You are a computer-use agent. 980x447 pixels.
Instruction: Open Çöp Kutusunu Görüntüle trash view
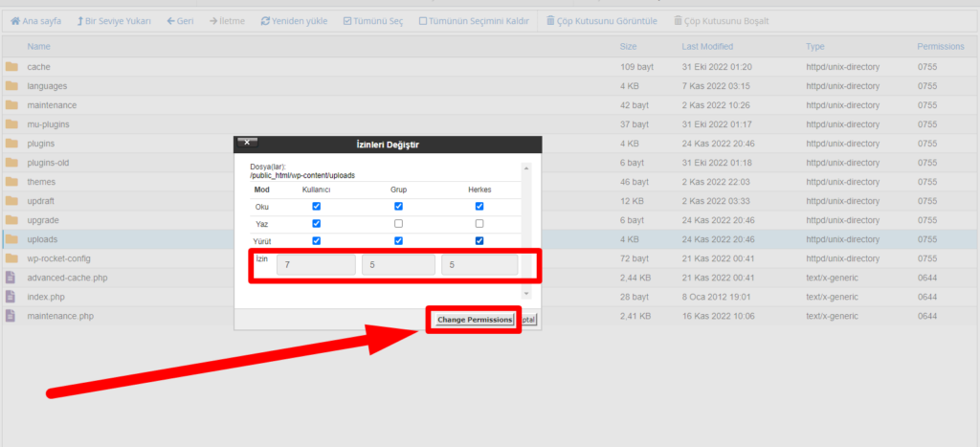pos(550,20)
